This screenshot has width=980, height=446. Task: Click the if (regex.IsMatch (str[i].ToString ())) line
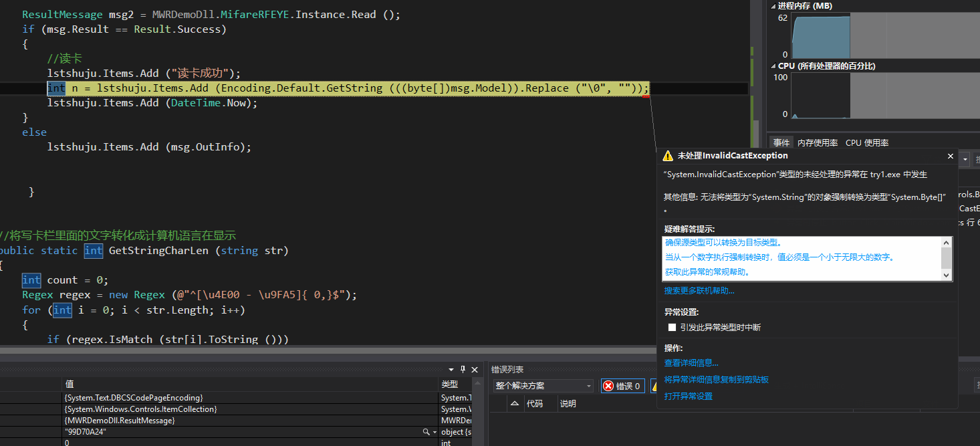point(168,340)
